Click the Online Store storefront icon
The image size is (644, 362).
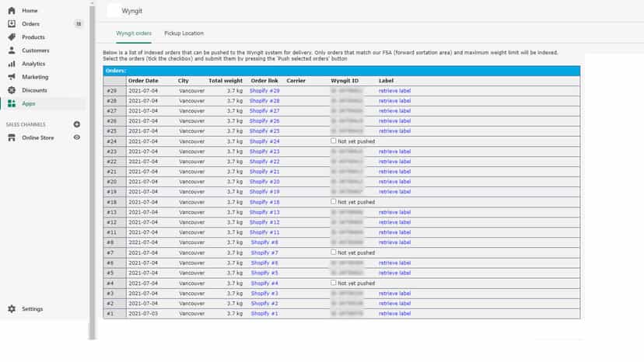point(12,137)
